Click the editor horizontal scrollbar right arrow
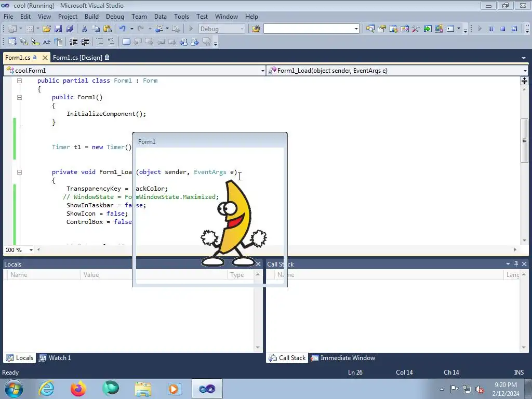532x399 pixels. point(515,250)
